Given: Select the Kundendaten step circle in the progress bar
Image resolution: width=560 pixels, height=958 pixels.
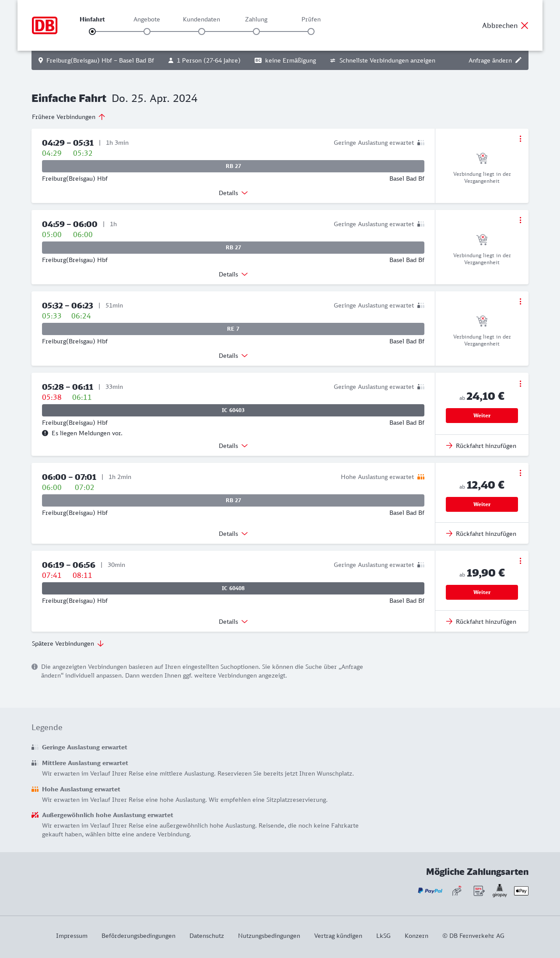Looking at the screenshot, I should coord(202,31).
